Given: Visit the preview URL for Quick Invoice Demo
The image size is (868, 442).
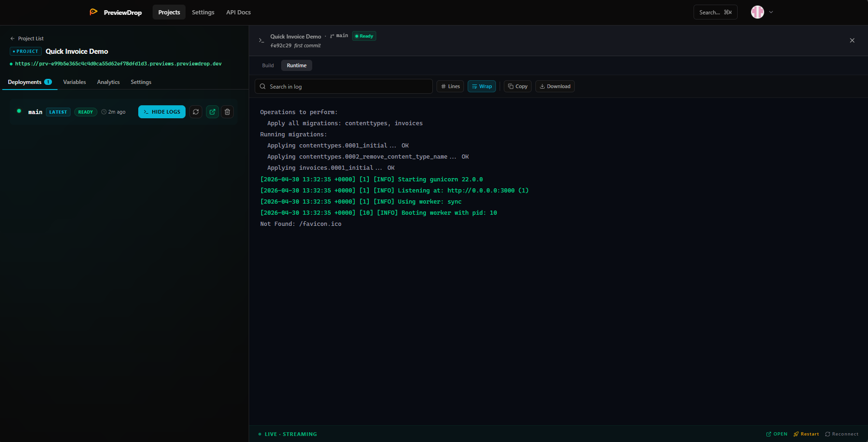Looking at the screenshot, I should coord(117,64).
